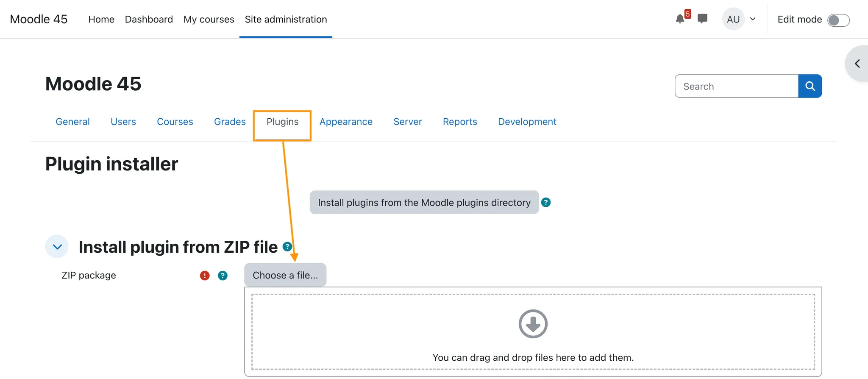Open the Appearance tab
This screenshot has height=379, width=868.
346,122
